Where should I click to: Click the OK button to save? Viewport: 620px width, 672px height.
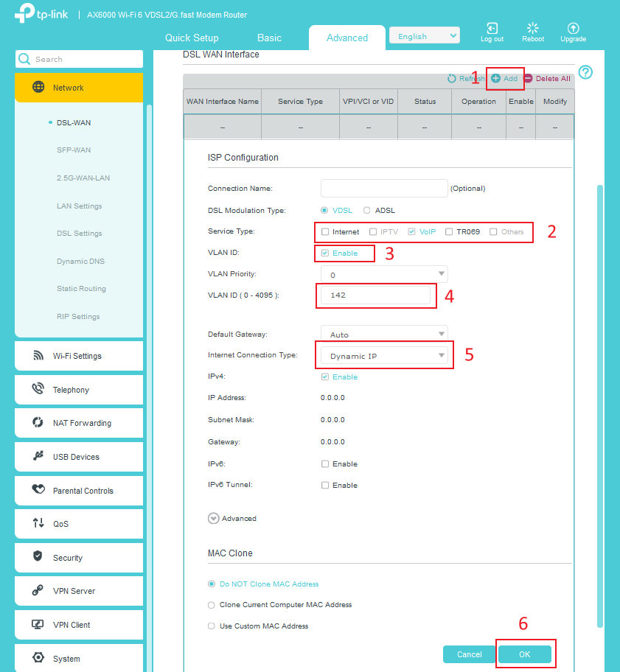pos(526,654)
